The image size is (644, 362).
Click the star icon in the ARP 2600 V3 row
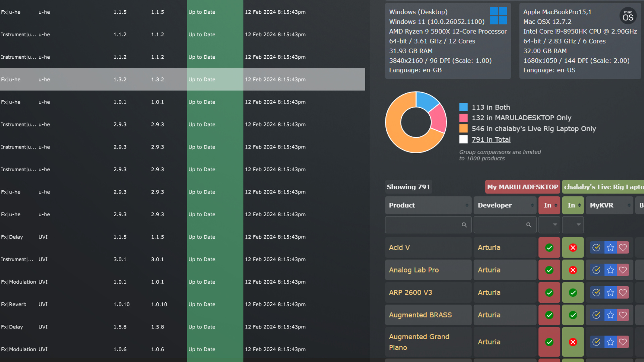click(x=610, y=293)
